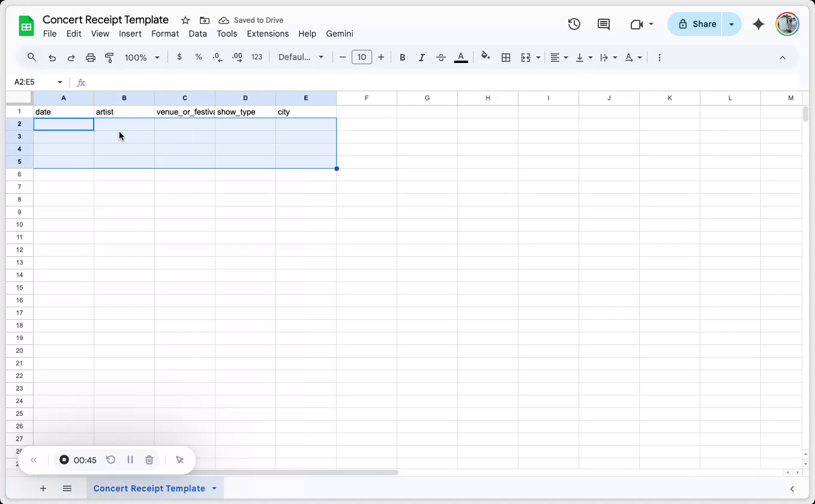Toggle italic formatting
The image size is (815, 504).
point(422,58)
